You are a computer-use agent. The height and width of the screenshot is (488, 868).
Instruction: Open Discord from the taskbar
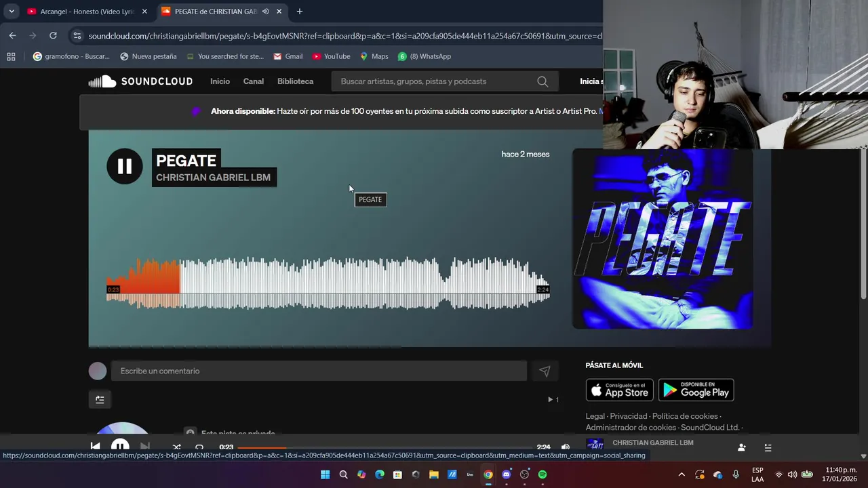click(x=506, y=474)
